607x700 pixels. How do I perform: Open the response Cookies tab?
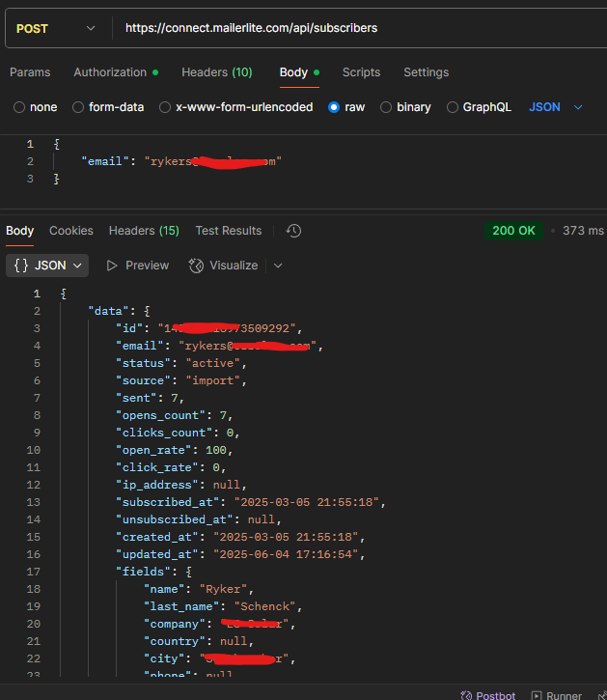point(71,231)
